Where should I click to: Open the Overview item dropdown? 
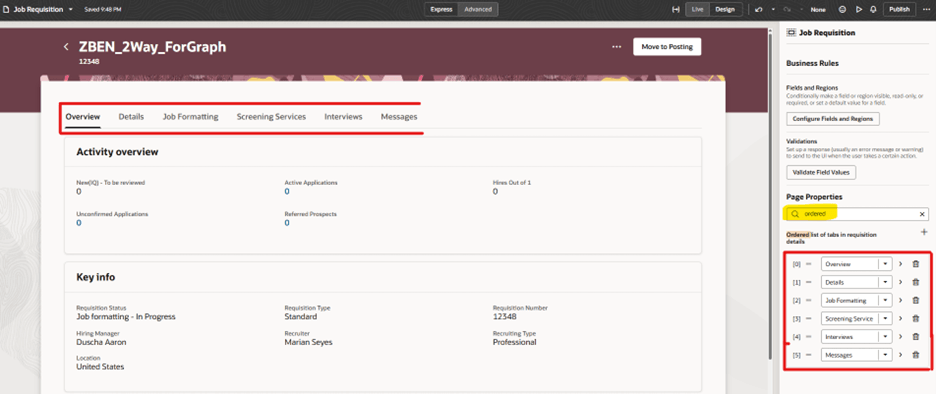(885, 264)
